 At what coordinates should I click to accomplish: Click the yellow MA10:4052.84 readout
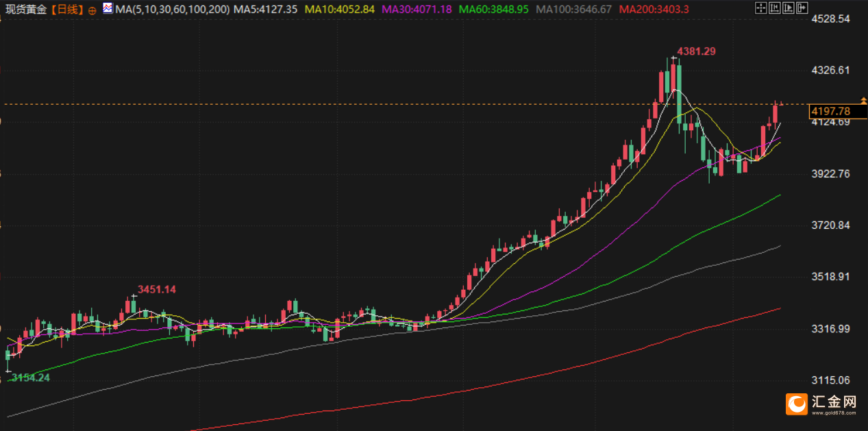point(340,10)
